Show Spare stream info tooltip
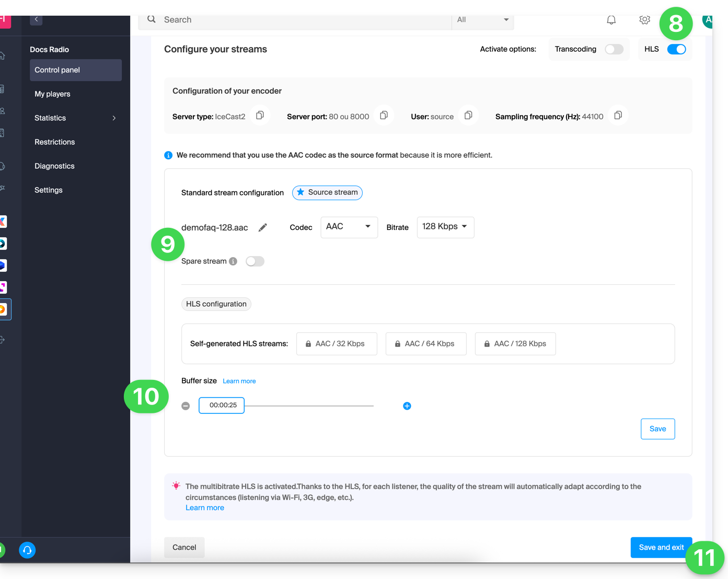This screenshot has width=728, height=579. [x=233, y=261]
